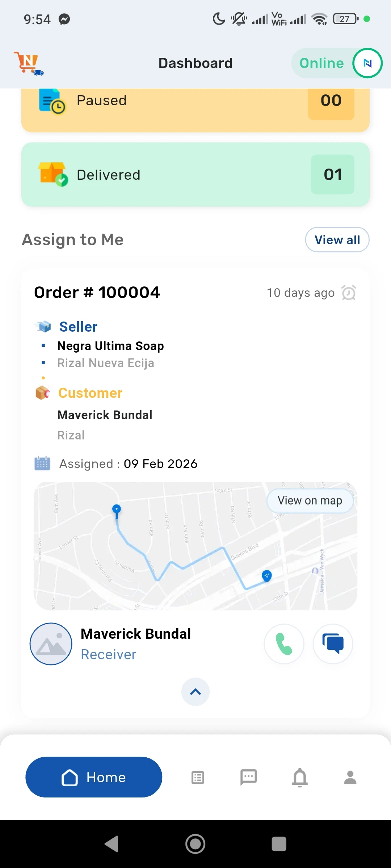
Task: Open the messages tab in bottom bar
Action: 249,777
